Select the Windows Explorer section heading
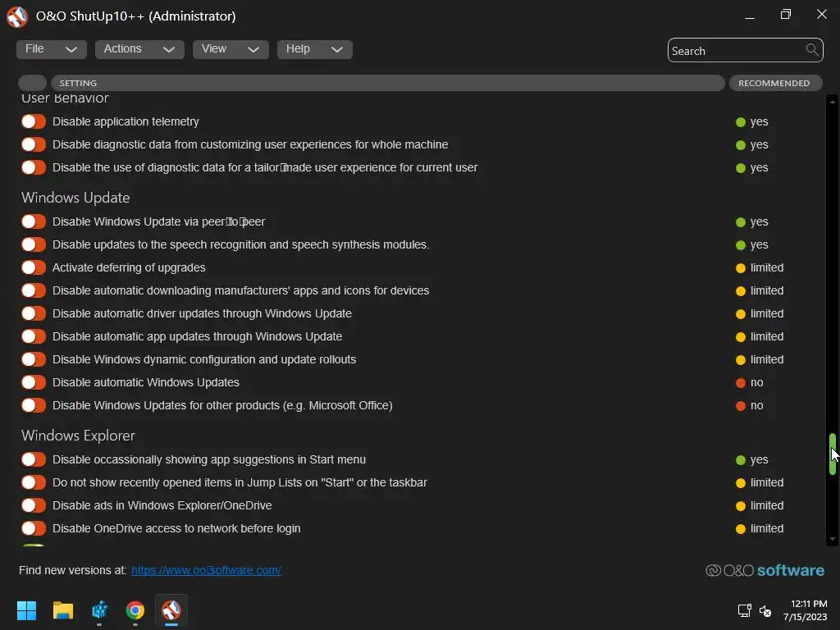Image resolution: width=840 pixels, height=630 pixels. point(78,436)
